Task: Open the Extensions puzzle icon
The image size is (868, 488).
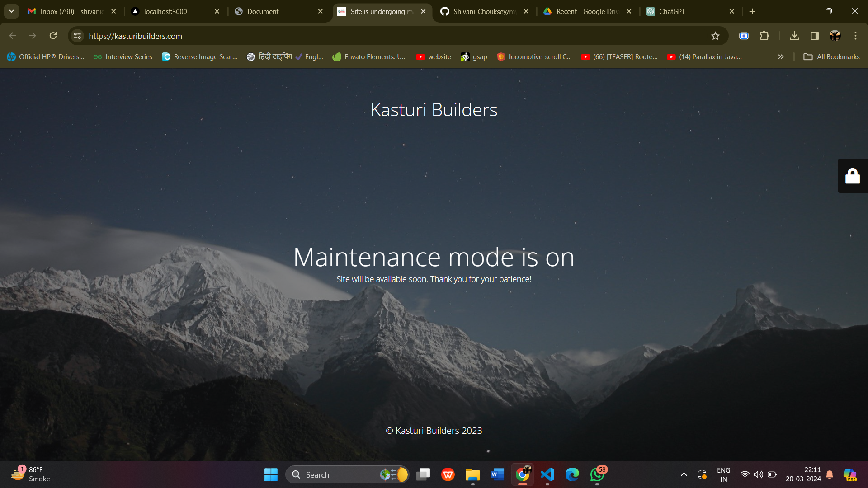Action: click(x=764, y=36)
